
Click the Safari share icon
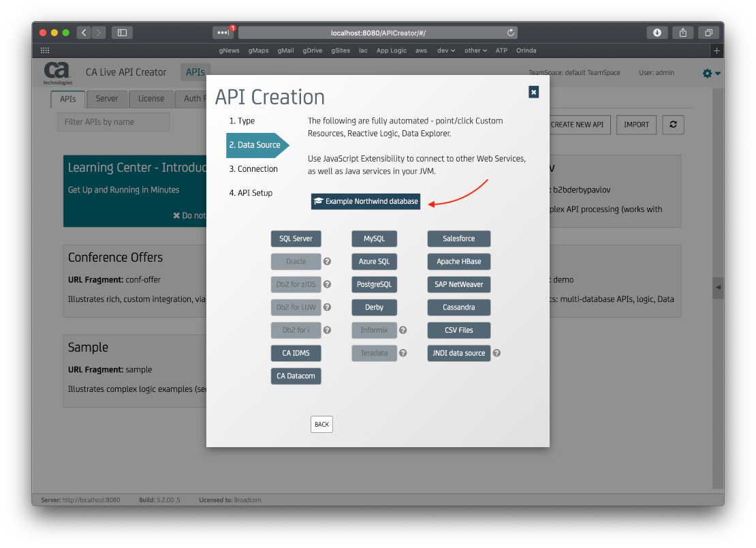682,32
